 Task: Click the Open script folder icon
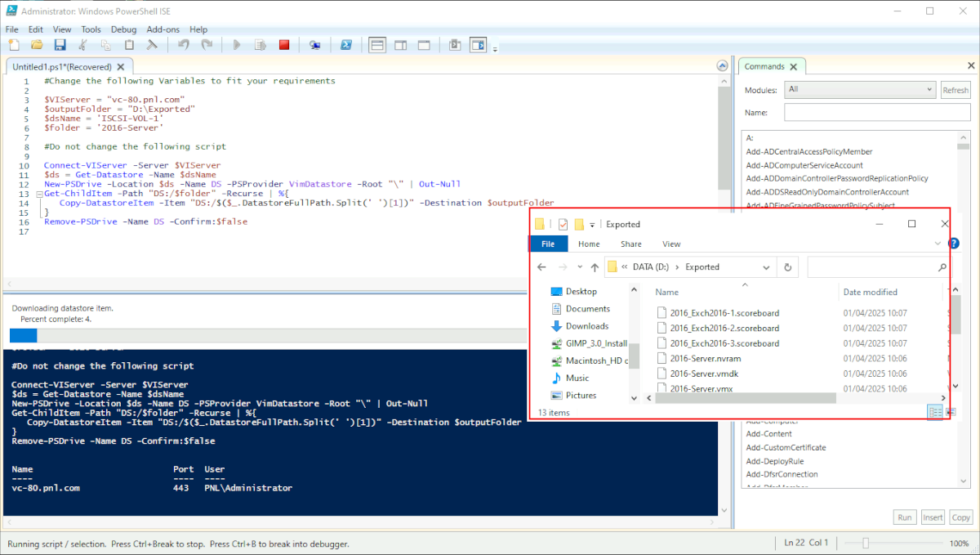(37, 45)
